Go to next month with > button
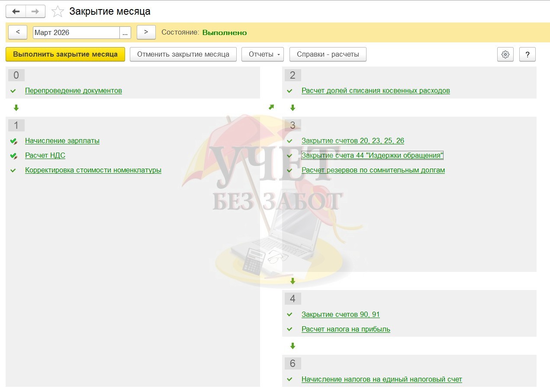The image size is (550, 392). click(146, 32)
